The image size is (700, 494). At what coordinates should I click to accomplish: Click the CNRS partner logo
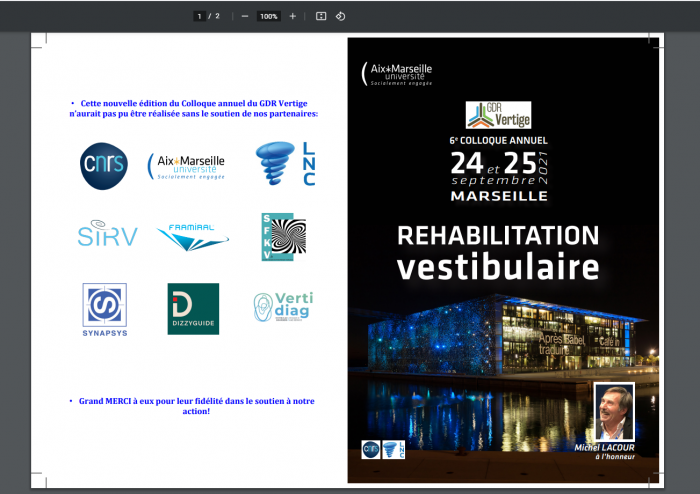pos(104,166)
